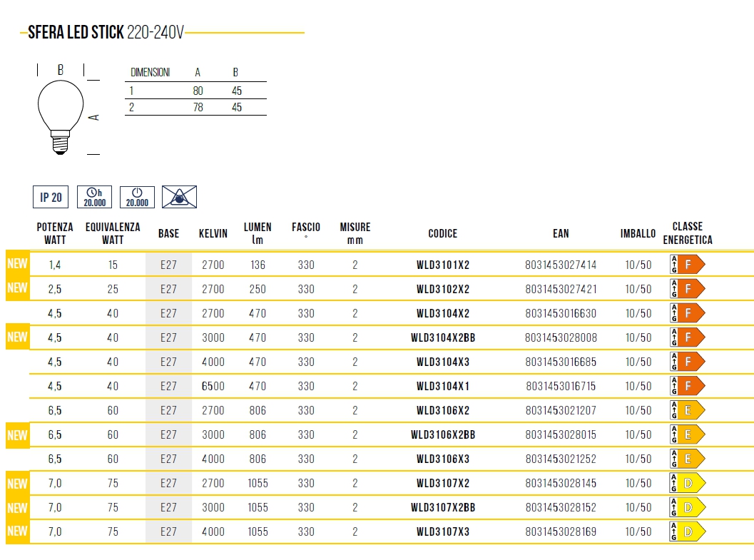The image size is (754, 560).
Task: Click the 6500 Kelvin value cell
Action: coord(213,386)
